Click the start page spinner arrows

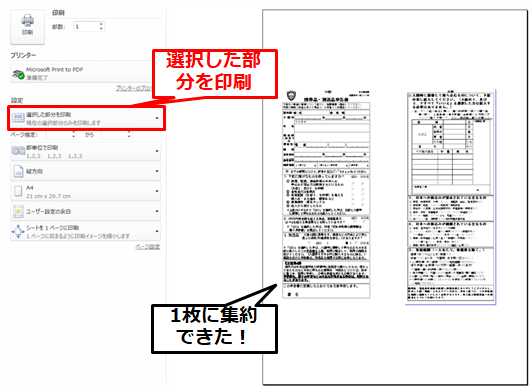click(x=74, y=135)
